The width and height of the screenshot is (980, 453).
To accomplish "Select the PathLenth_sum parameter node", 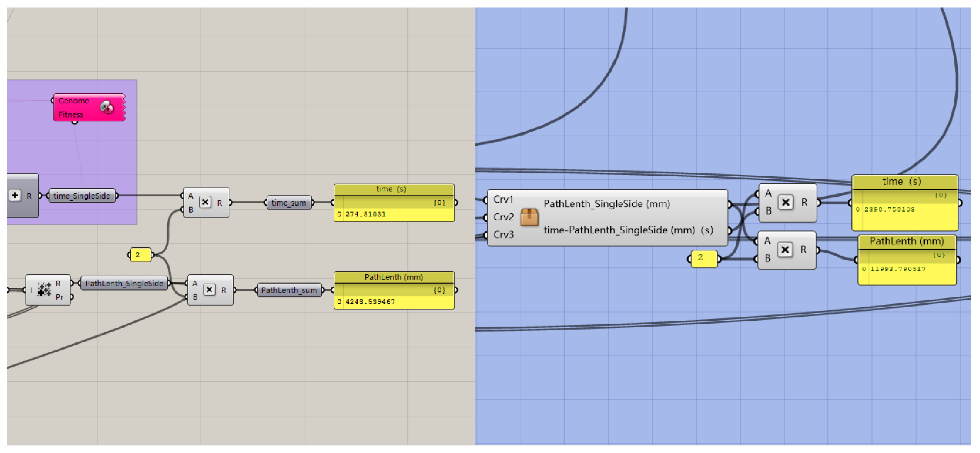I will pyautogui.click(x=289, y=290).
